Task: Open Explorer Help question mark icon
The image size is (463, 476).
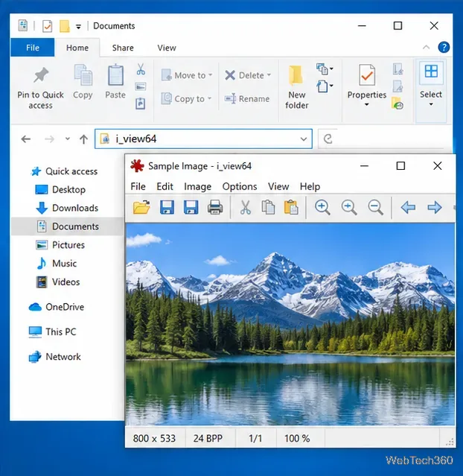Action: 444,48
